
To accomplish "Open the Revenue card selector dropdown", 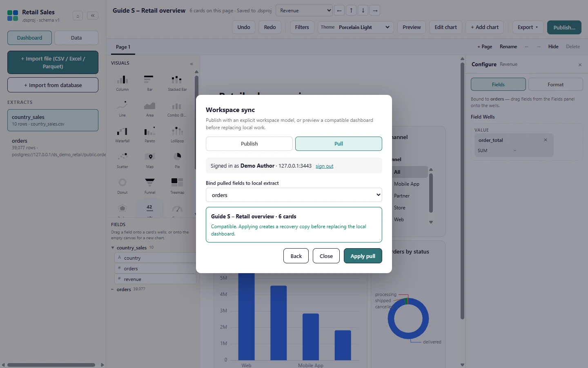I will tap(304, 11).
